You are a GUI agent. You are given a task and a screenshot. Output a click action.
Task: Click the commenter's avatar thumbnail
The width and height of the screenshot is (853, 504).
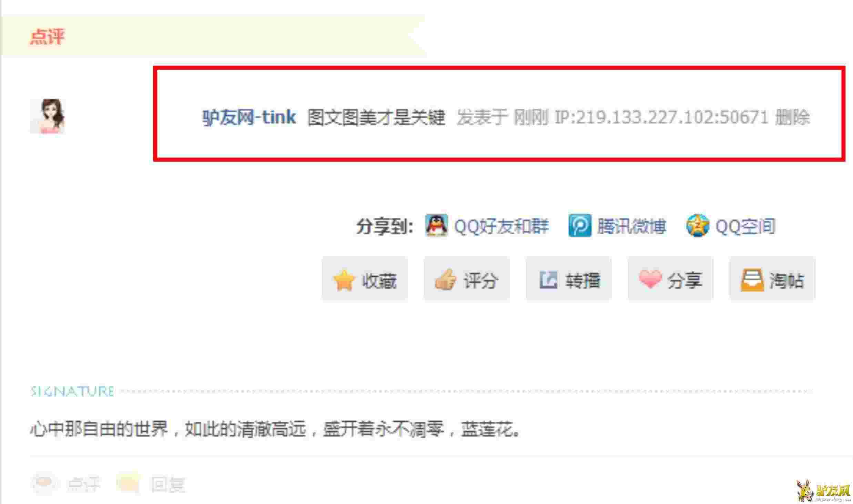pos(48,116)
